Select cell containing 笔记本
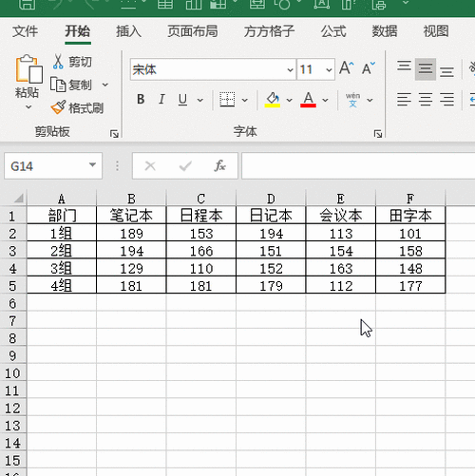Viewport: 475px width, 476px height. 131,216
